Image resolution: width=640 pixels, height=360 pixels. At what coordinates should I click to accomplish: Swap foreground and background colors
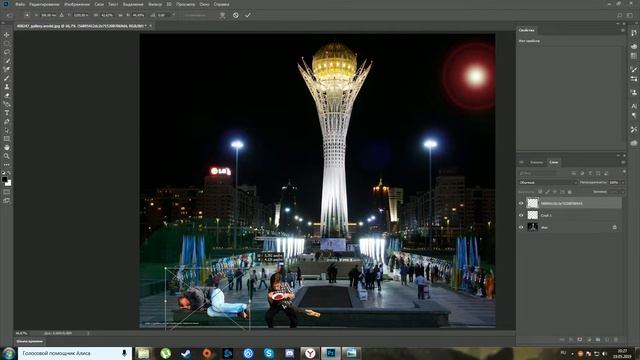(9, 173)
